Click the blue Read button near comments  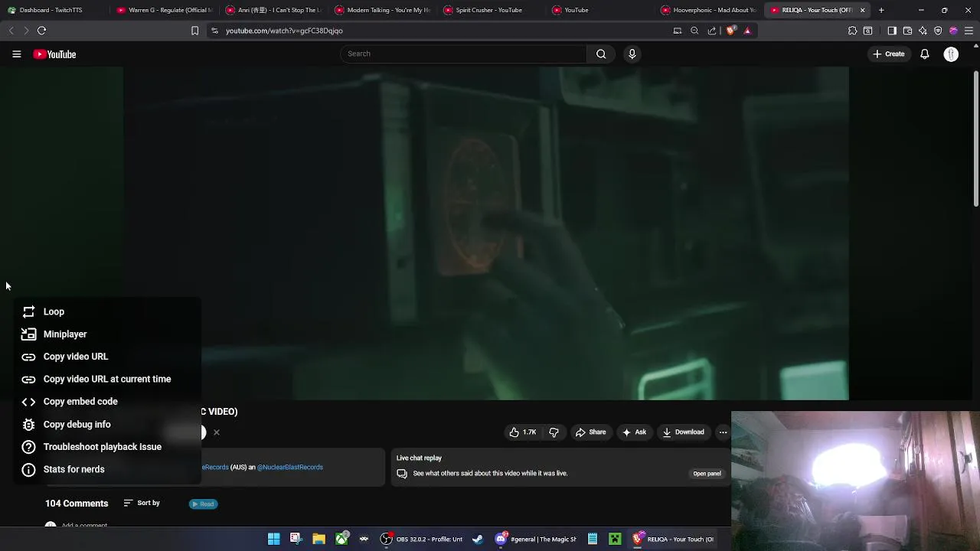[203, 504]
